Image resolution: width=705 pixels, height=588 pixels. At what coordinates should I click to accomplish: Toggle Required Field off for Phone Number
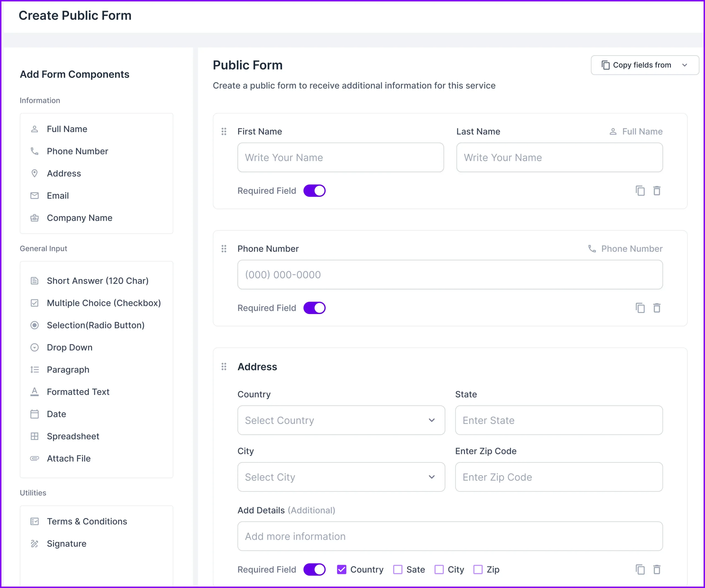point(314,308)
